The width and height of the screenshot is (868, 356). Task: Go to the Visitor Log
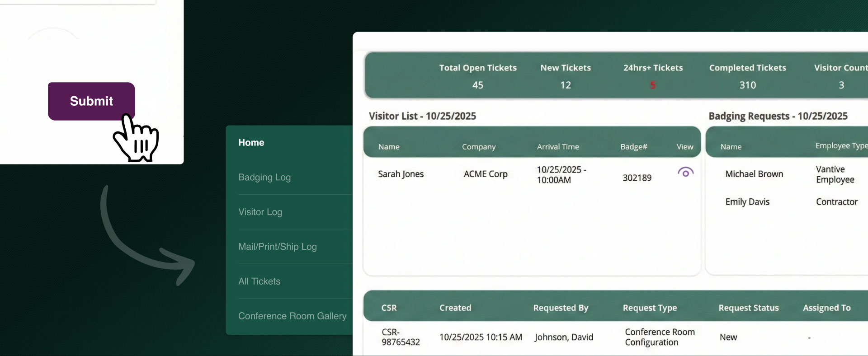(260, 212)
